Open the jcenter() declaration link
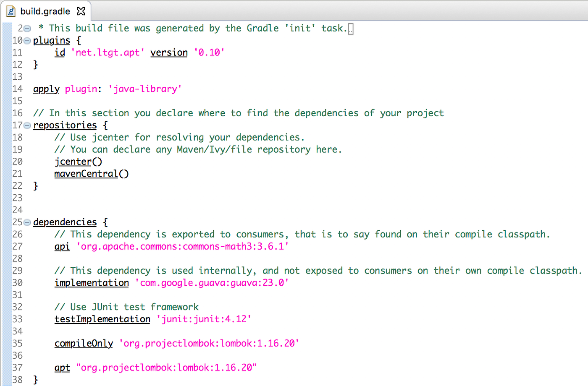Image resolution: width=588 pixels, height=386 pixels. 73,162
